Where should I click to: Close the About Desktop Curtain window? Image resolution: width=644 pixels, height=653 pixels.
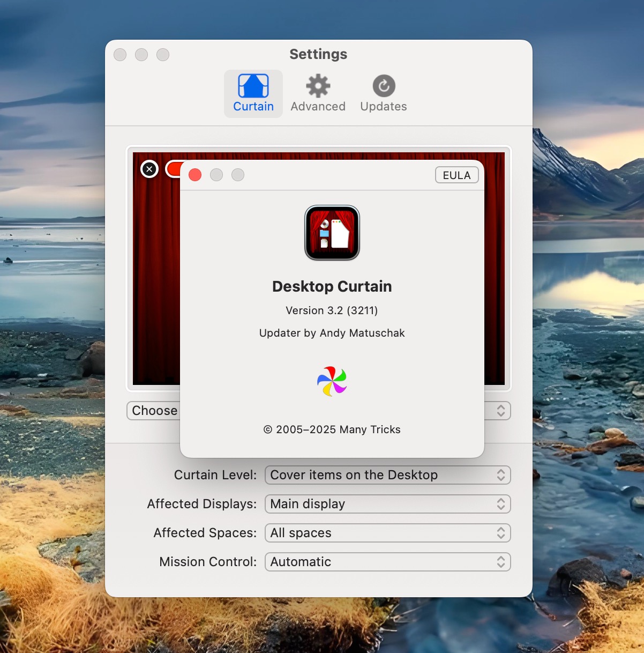coord(195,175)
